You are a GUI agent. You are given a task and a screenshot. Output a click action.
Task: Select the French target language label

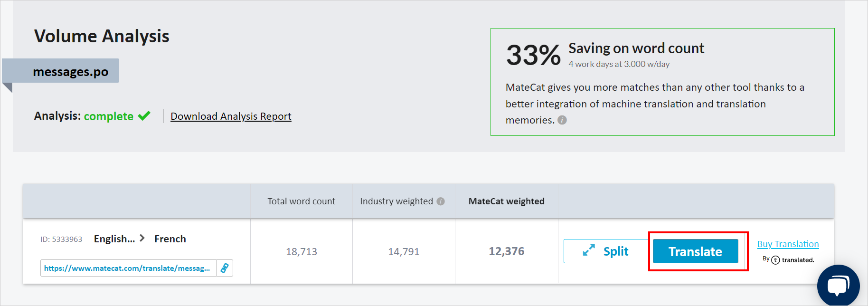tap(170, 239)
